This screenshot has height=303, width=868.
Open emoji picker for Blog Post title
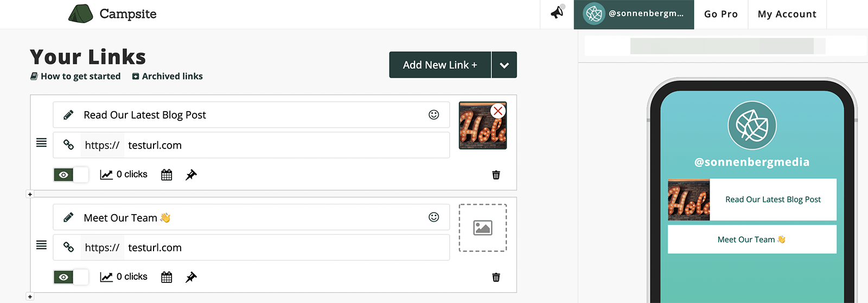pyautogui.click(x=433, y=114)
